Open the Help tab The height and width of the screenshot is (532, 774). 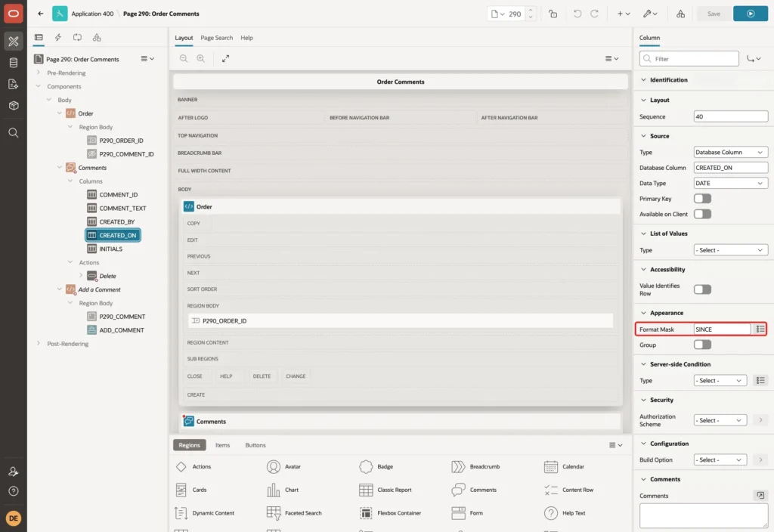coord(246,38)
